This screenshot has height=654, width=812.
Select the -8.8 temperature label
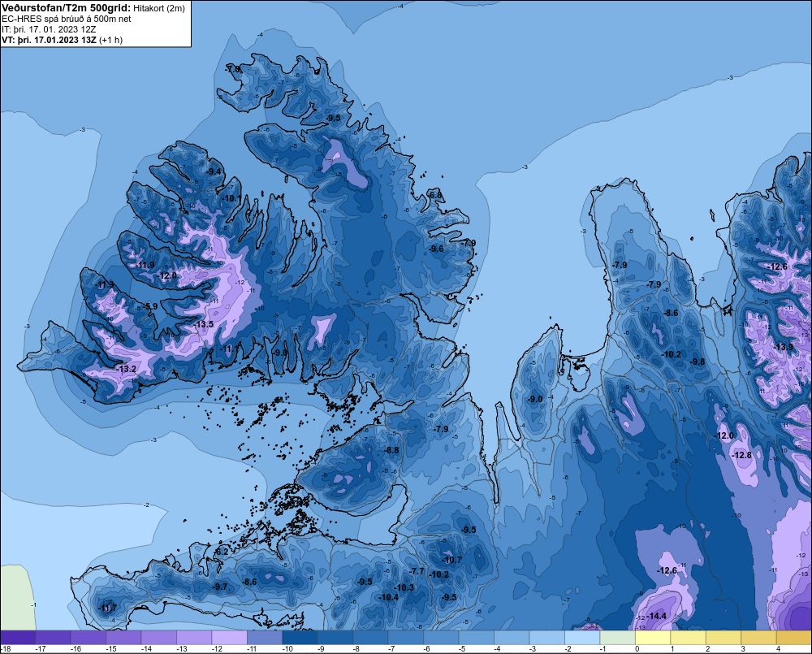pos(392,450)
